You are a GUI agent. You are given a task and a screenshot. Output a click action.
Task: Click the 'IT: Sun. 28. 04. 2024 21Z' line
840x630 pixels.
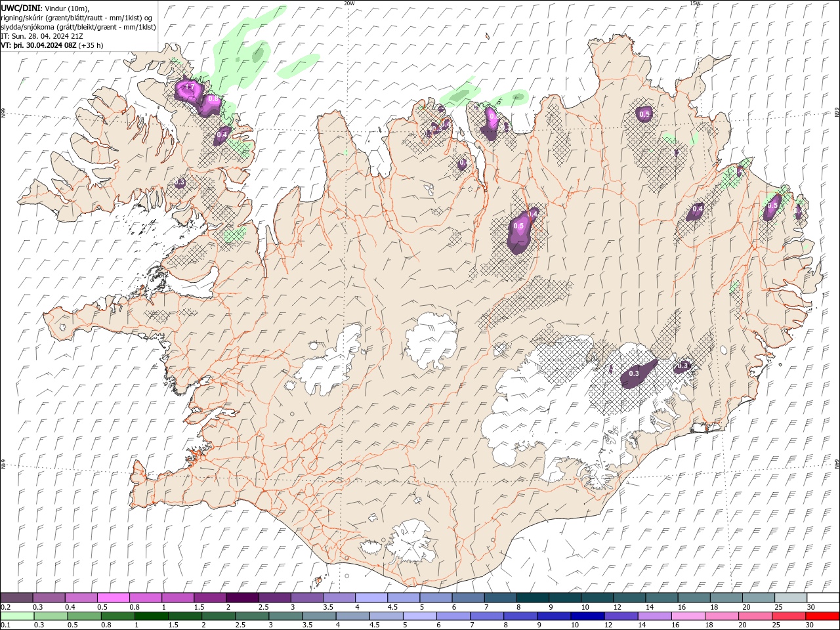(x=42, y=36)
